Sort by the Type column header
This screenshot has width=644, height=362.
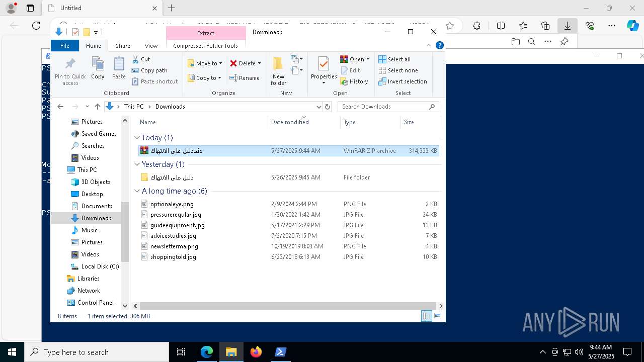(370, 122)
